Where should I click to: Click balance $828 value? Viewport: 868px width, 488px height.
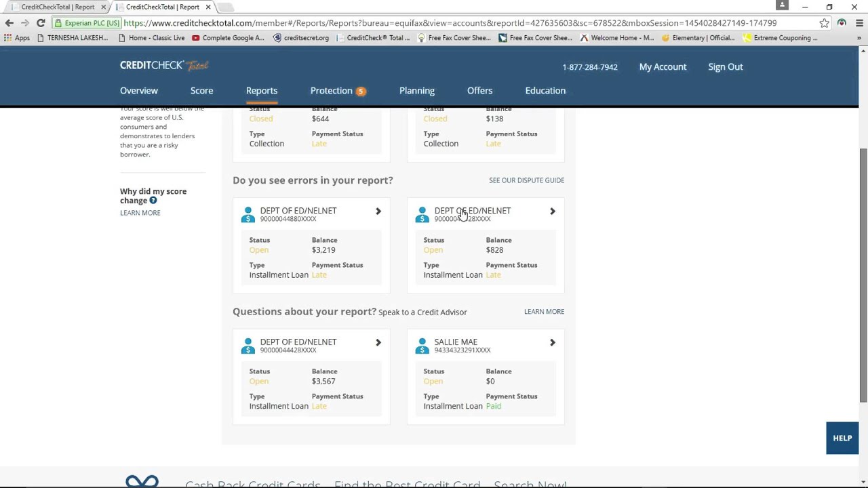coord(494,250)
